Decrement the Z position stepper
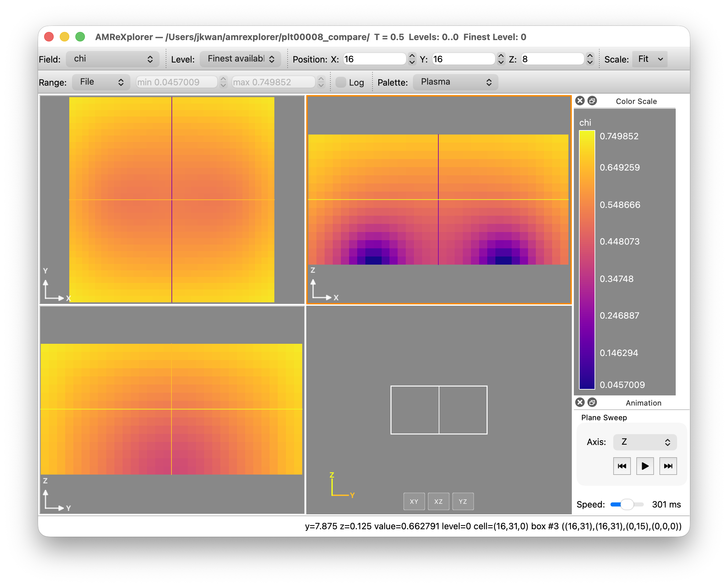This screenshot has width=728, height=587. (590, 62)
